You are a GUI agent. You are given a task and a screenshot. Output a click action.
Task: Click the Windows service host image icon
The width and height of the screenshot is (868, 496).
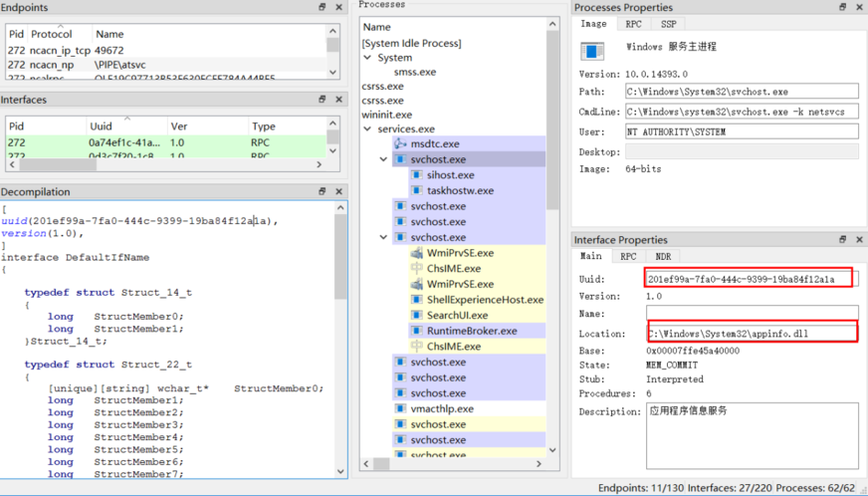click(591, 51)
